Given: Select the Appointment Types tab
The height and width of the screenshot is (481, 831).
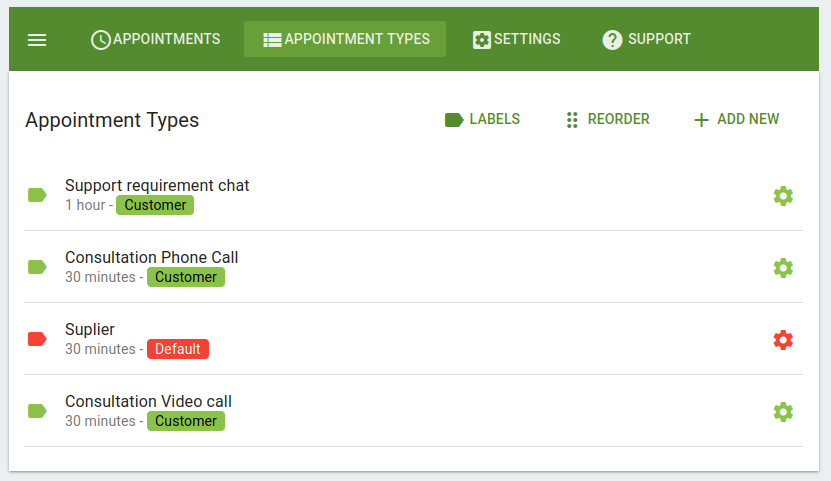Looking at the screenshot, I should click(345, 39).
